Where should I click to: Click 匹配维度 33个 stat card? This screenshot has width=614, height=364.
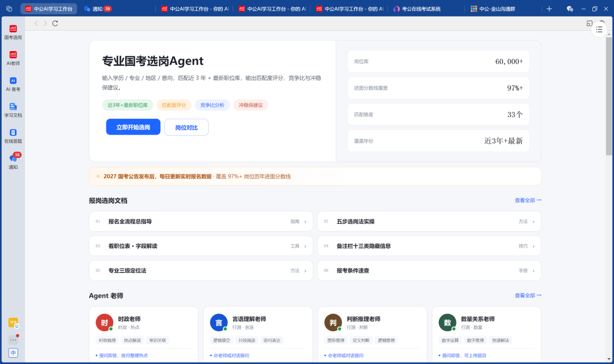click(438, 115)
